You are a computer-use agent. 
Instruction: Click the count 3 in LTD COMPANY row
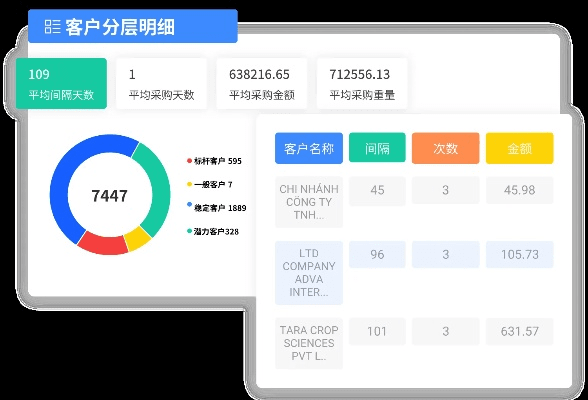click(x=446, y=255)
